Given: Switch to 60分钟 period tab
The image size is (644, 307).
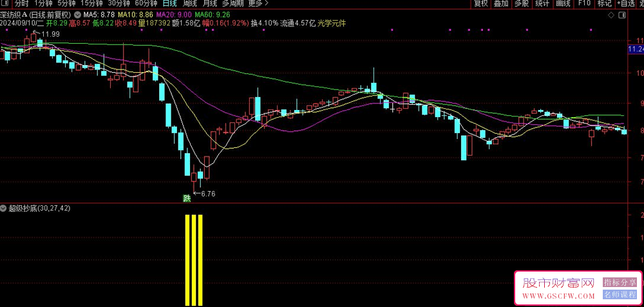Looking at the screenshot, I should coord(146,4).
